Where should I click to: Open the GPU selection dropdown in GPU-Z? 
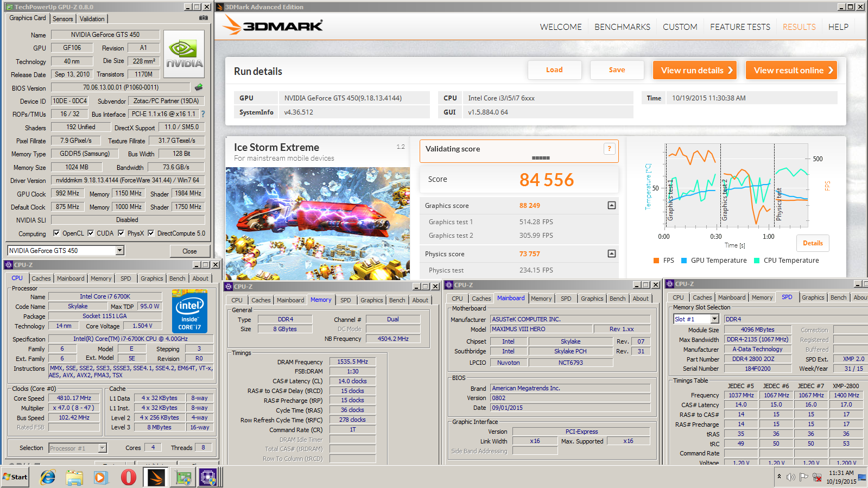coord(120,250)
